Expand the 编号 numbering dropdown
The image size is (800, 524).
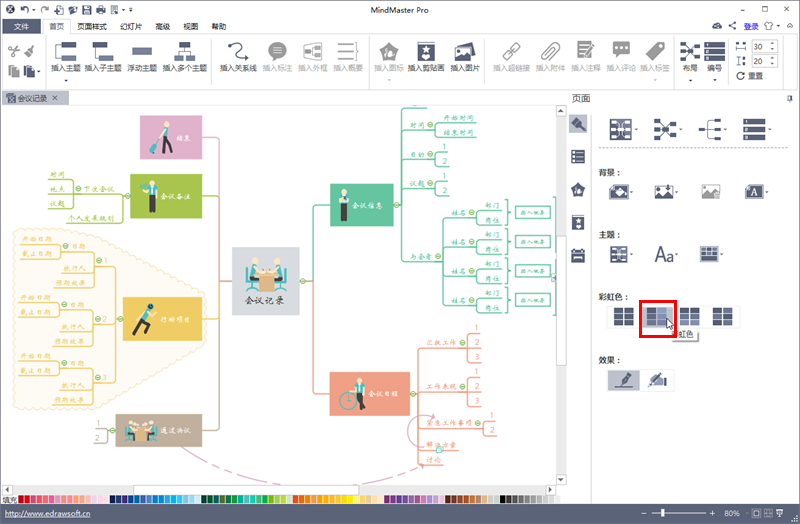[714, 80]
